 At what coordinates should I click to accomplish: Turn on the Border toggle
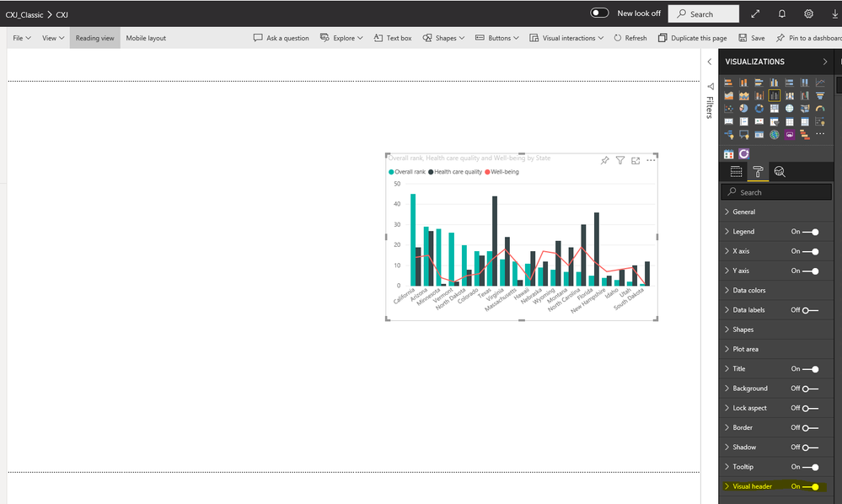click(x=810, y=428)
